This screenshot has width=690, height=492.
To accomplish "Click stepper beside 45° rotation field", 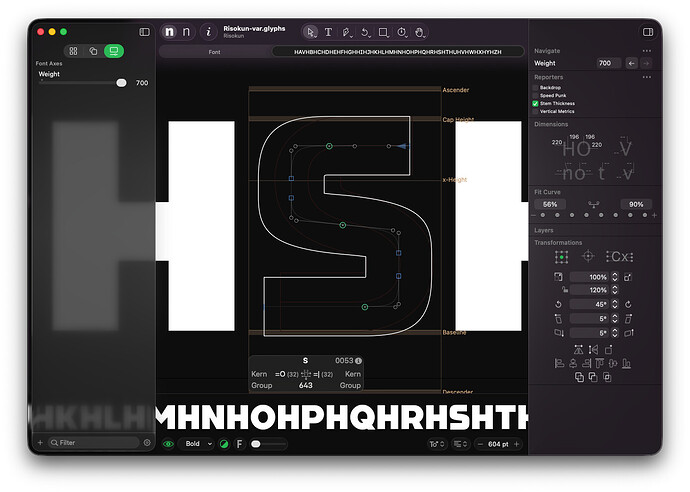I will point(615,304).
